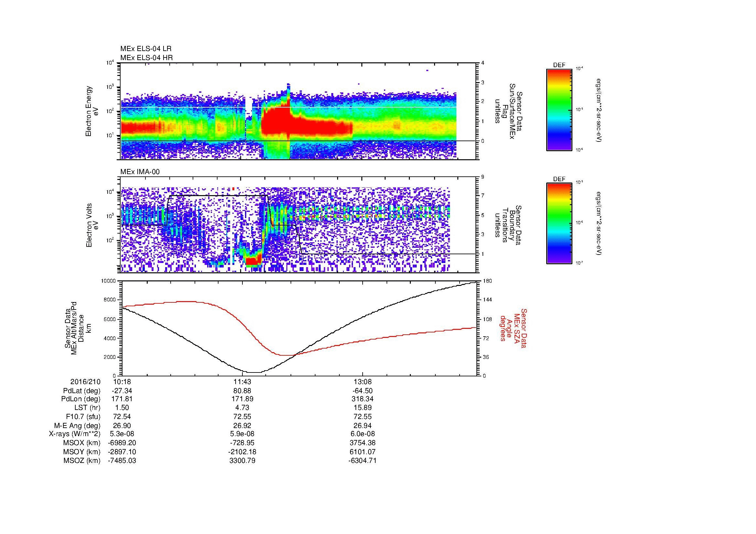The image size is (756, 534).
Task: Click the M-E Ang value '26.94'
Action: tap(363, 425)
